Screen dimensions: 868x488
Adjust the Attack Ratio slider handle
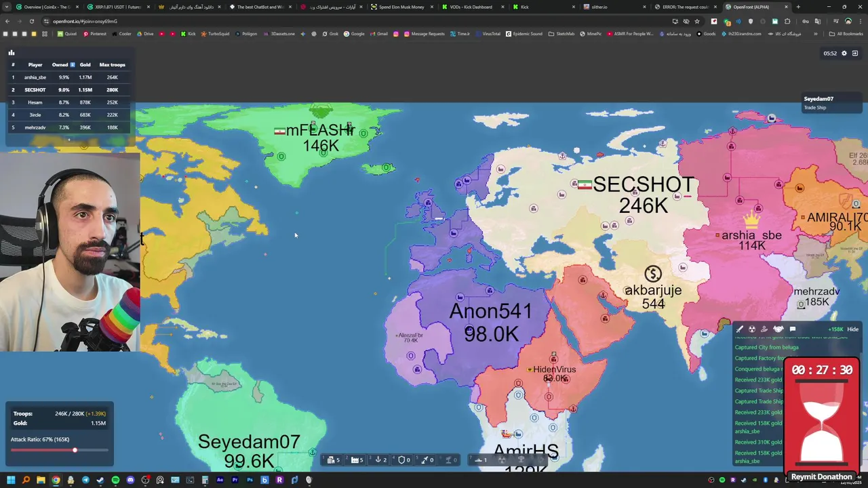[x=75, y=450]
